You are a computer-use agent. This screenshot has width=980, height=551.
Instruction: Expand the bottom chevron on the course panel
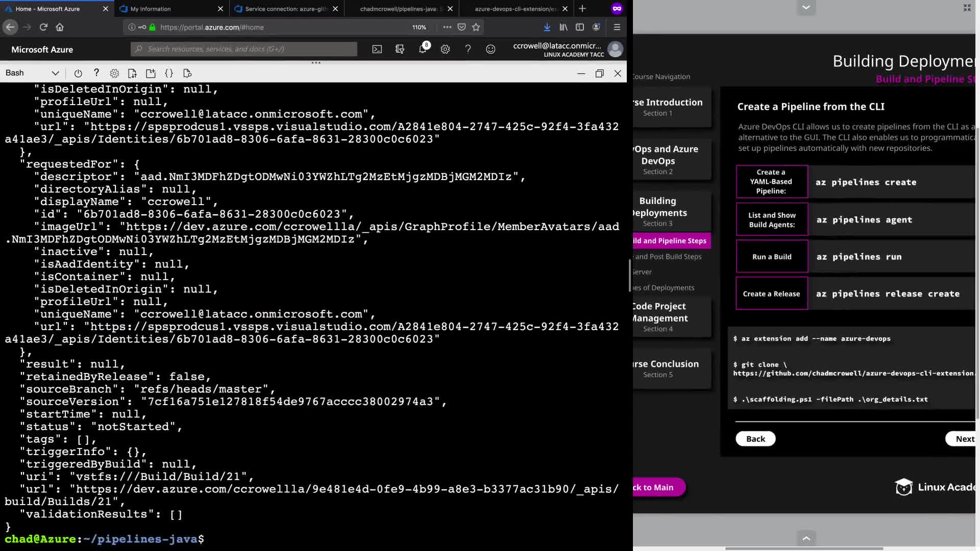(806, 538)
